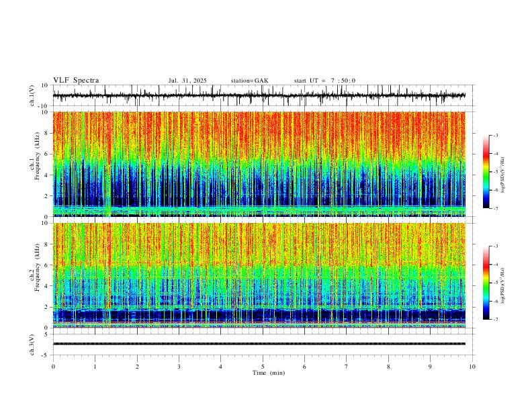The width and height of the screenshot is (532, 411).
Task: Click the ch.3(V) axis label
Action: click(x=32, y=345)
